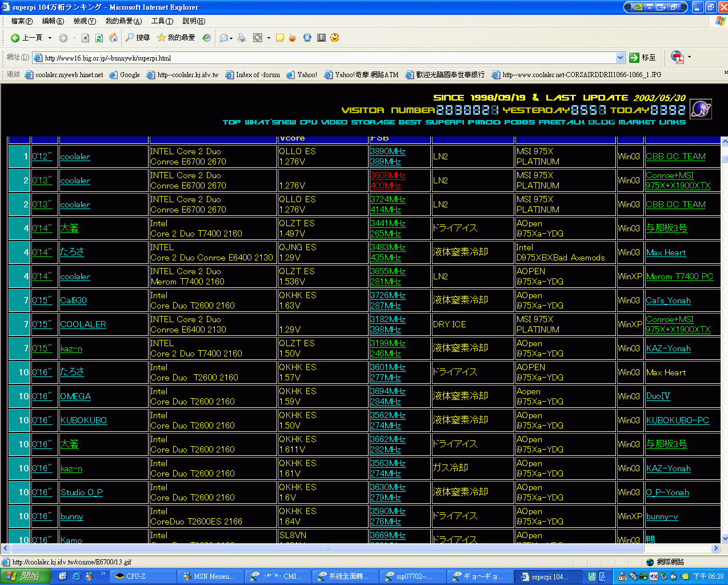The width and height of the screenshot is (728, 585).
Task: Open the Google links bar shortcut
Action: tap(125, 75)
